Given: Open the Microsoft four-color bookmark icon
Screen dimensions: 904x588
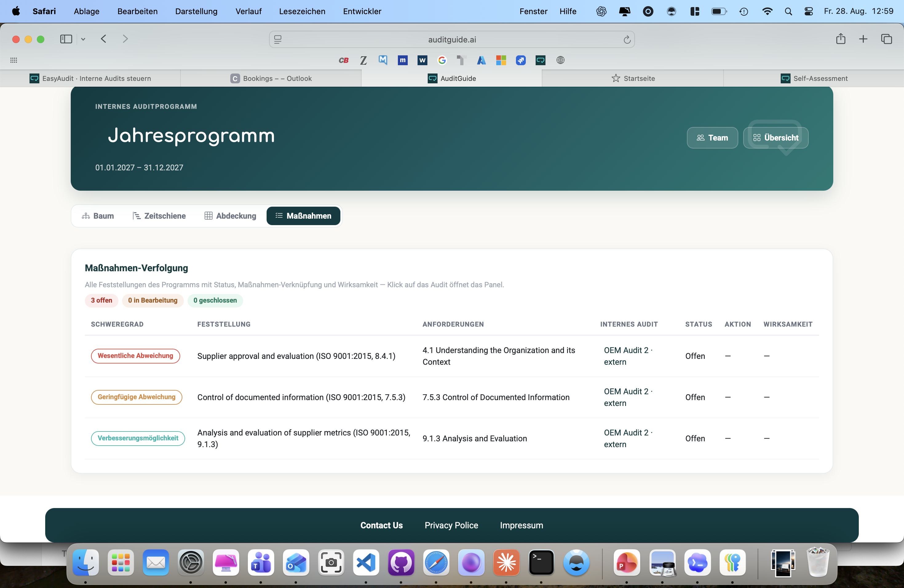Looking at the screenshot, I should coord(501,60).
